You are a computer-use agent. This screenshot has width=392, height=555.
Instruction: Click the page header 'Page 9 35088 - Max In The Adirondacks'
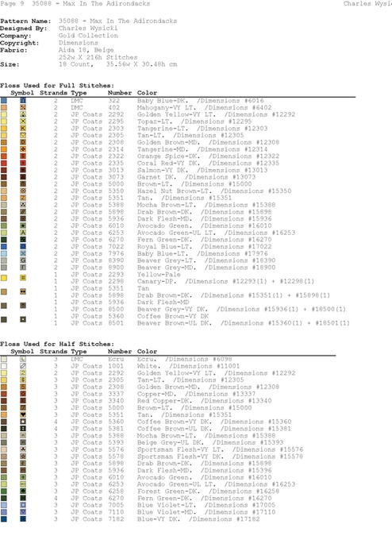click(x=75, y=3)
